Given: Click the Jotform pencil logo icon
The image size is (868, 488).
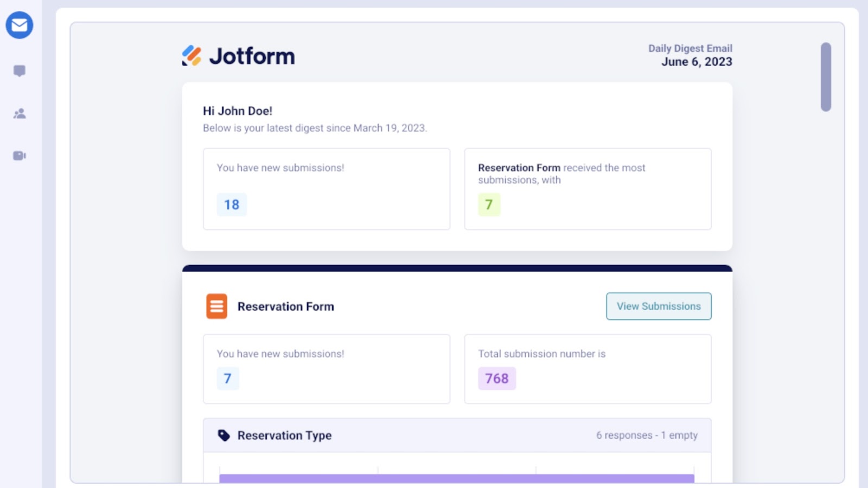Looking at the screenshot, I should click(192, 56).
